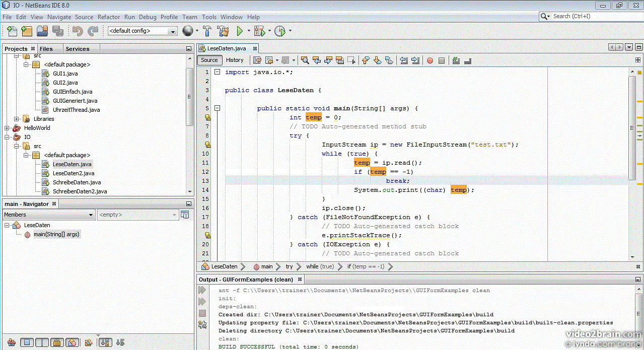This screenshot has width=644, height=350.
Task: Click the Stop Macro Recording square icon
Action: (x=442, y=60)
